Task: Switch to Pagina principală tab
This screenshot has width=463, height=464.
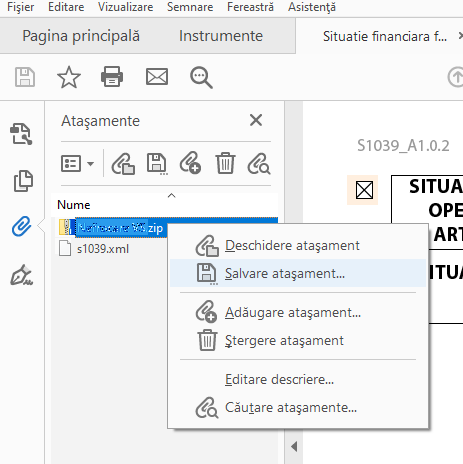Action: pos(81,36)
